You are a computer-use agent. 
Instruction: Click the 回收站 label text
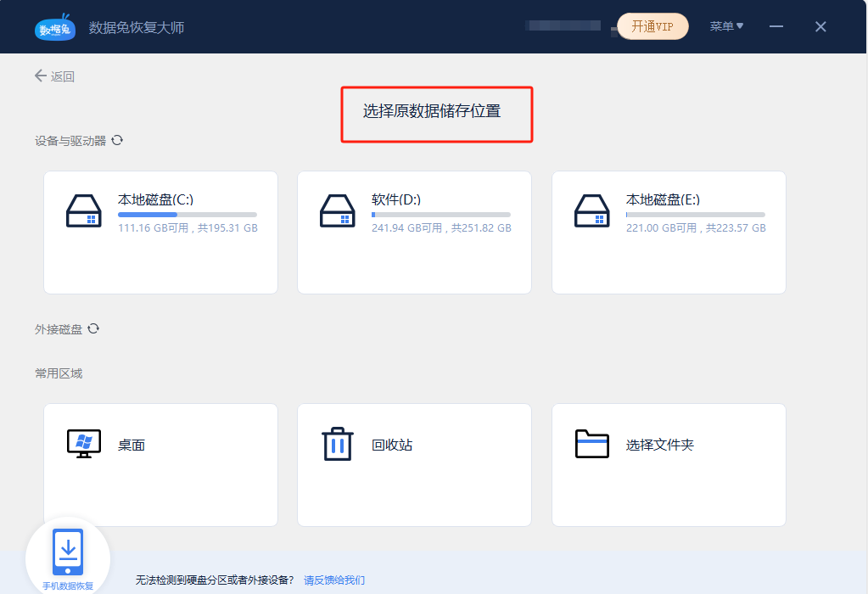(392, 445)
